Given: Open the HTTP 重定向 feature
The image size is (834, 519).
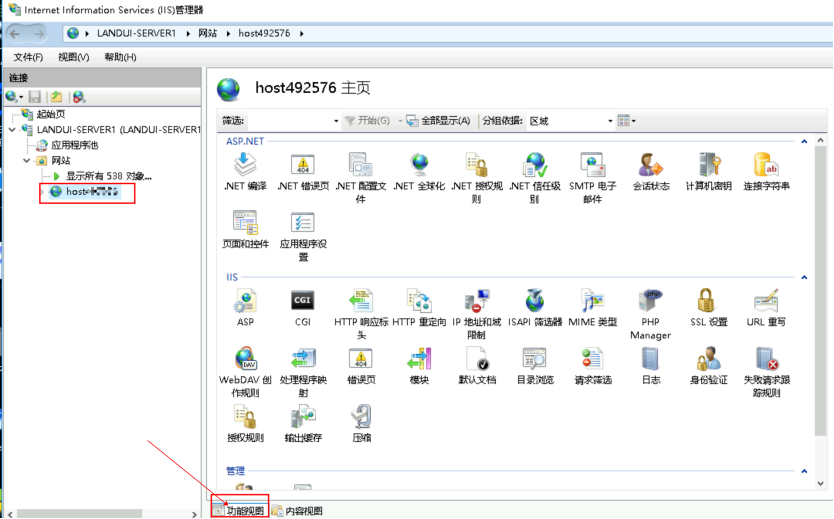Looking at the screenshot, I should click(419, 307).
